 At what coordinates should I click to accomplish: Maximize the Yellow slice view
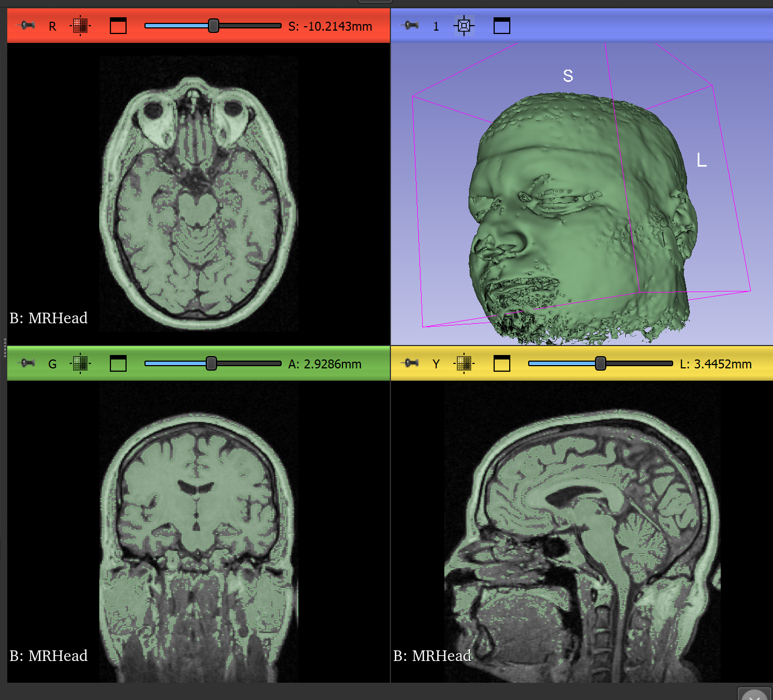coord(502,363)
